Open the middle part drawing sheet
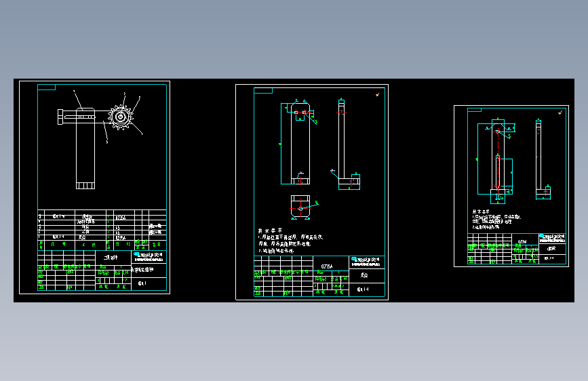Screen dimensions: 588x381 (x=312, y=192)
